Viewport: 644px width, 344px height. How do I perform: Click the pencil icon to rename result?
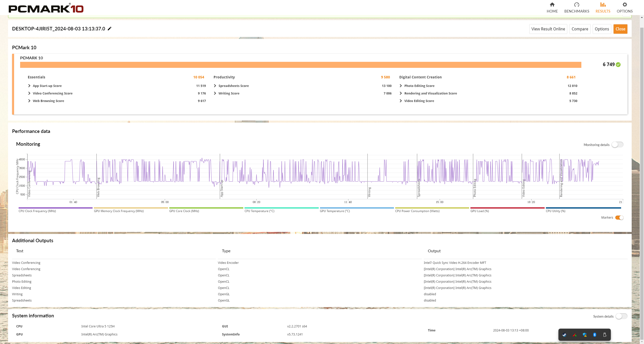[x=109, y=29]
